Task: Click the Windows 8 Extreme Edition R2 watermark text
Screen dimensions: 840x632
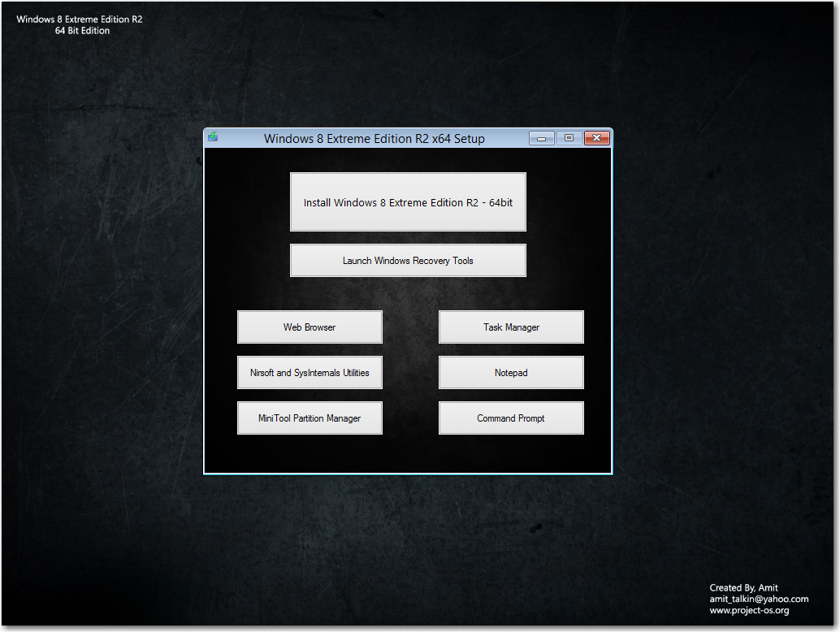Action: pyautogui.click(x=79, y=19)
